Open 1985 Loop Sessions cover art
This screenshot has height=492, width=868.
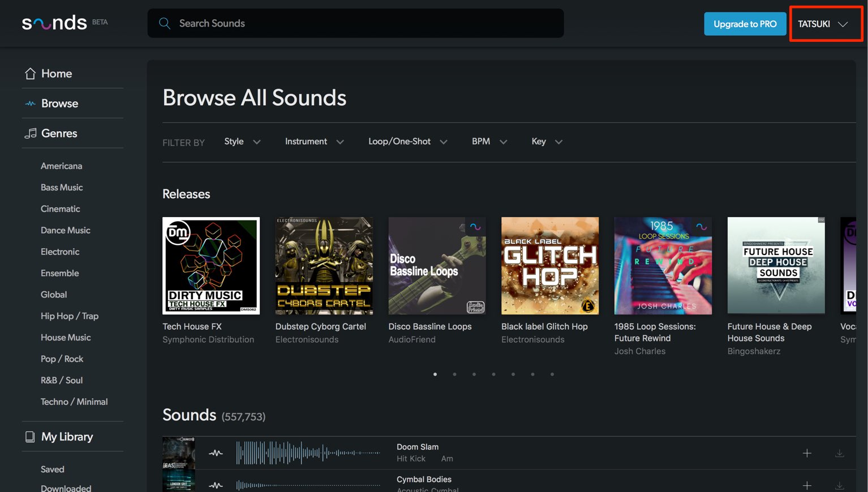click(x=663, y=266)
